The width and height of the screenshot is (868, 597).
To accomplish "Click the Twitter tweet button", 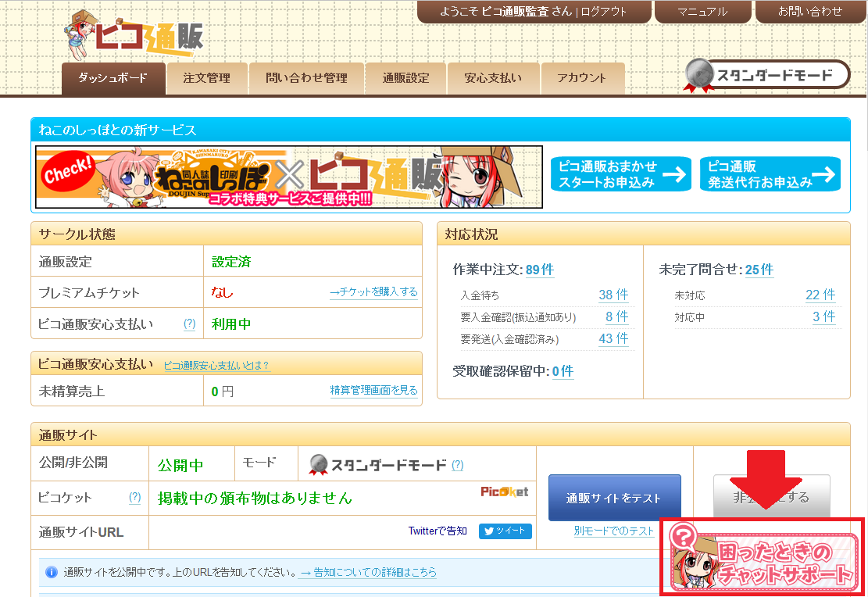I will pos(505,531).
